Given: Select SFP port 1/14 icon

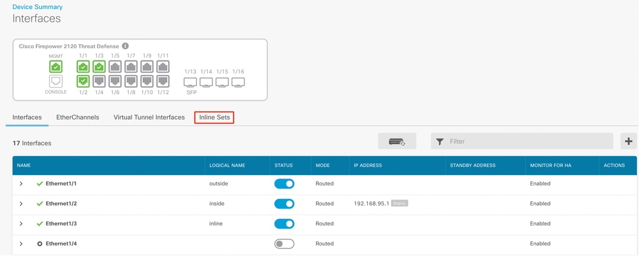Looking at the screenshot, I should pyautogui.click(x=206, y=82).
